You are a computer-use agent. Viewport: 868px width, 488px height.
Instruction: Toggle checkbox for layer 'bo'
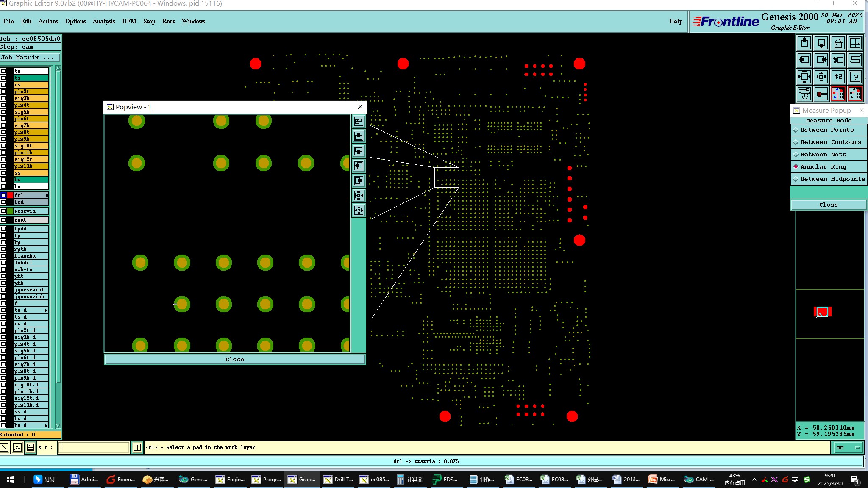pos(3,186)
